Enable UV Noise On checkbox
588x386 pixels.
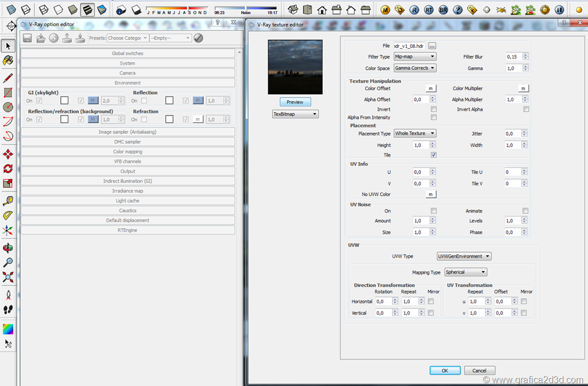[434, 211]
